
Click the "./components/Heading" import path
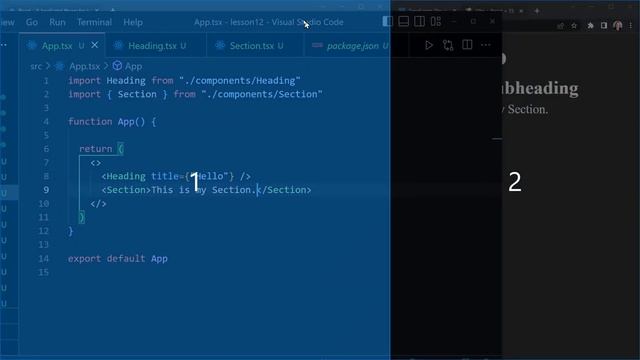[240, 80]
